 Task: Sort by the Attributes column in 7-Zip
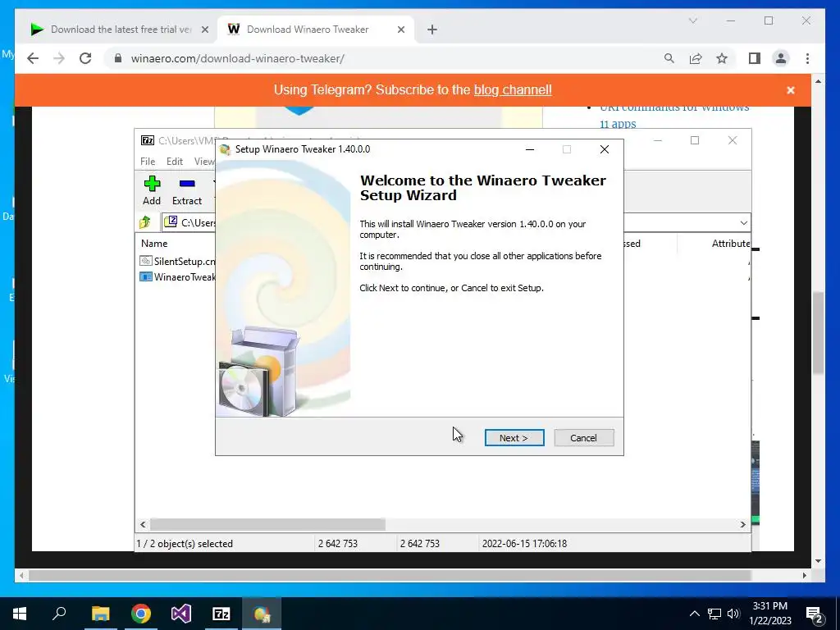coord(731,243)
